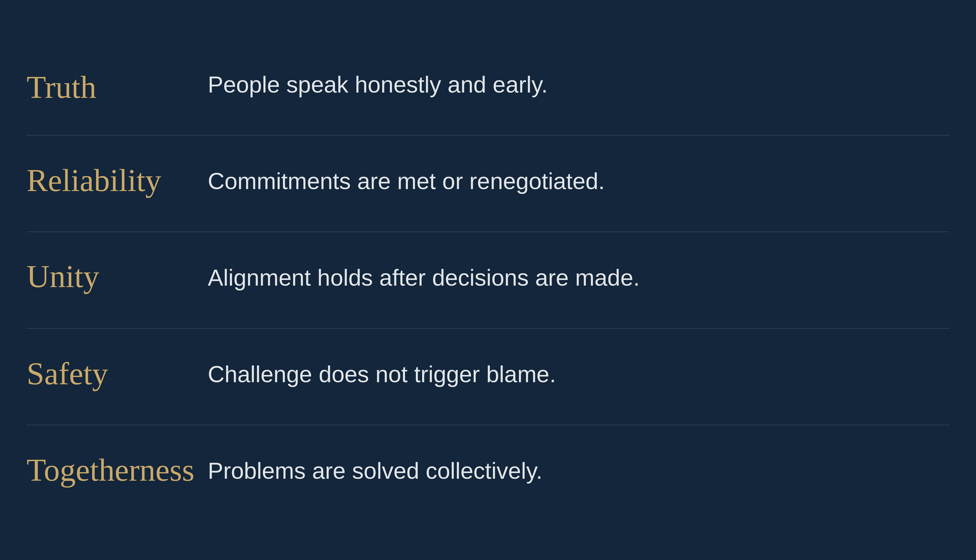Screen dimensions: 976x560
Task: Click the word 'Alignment' in Unity row
Action: 259,279
